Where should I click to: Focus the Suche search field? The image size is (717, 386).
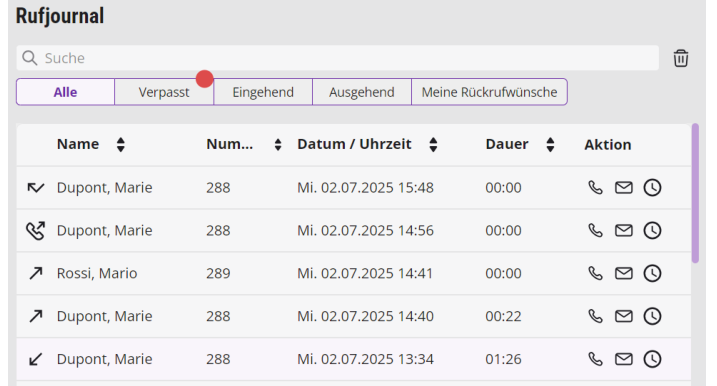point(337,58)
